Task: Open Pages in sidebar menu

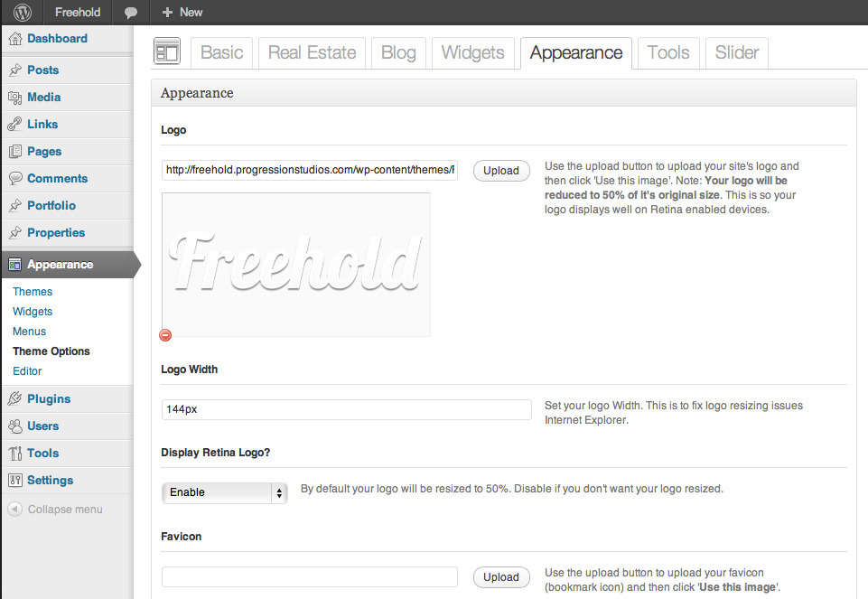Action: pos(44,151)
